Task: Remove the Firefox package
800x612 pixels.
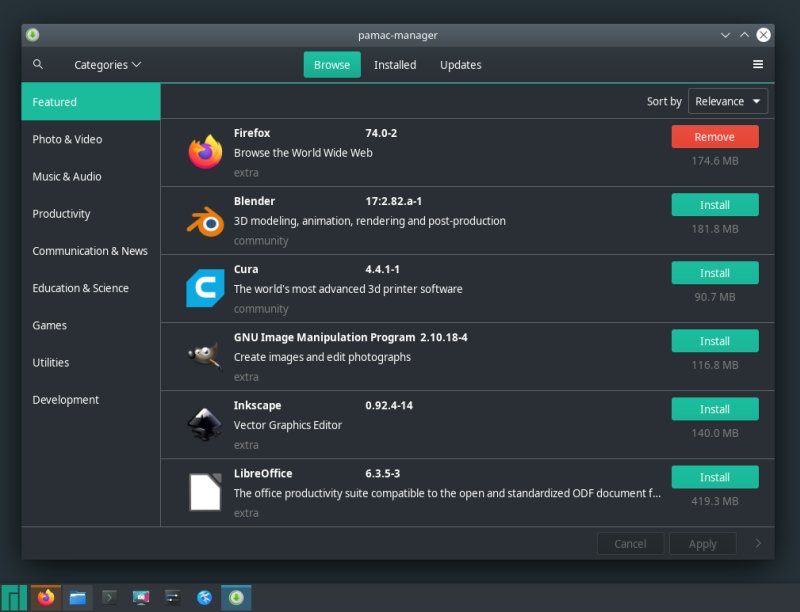Action: tap(714, 136)
